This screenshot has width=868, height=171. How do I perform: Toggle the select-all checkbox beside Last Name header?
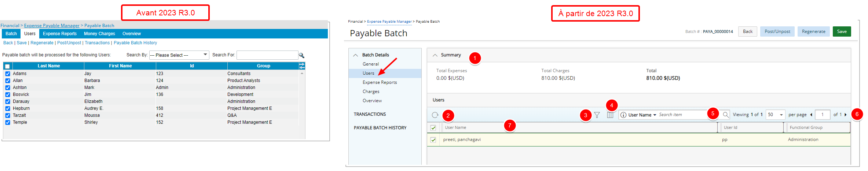7,66
